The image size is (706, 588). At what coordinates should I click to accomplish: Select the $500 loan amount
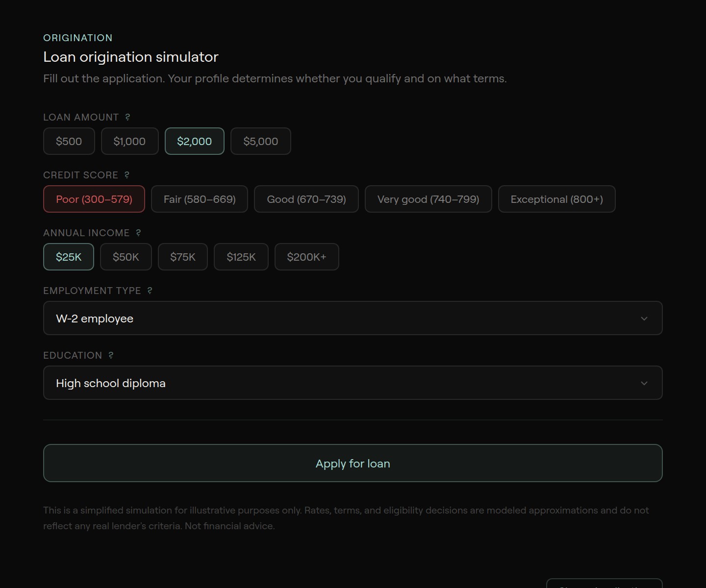pos(69,141)
